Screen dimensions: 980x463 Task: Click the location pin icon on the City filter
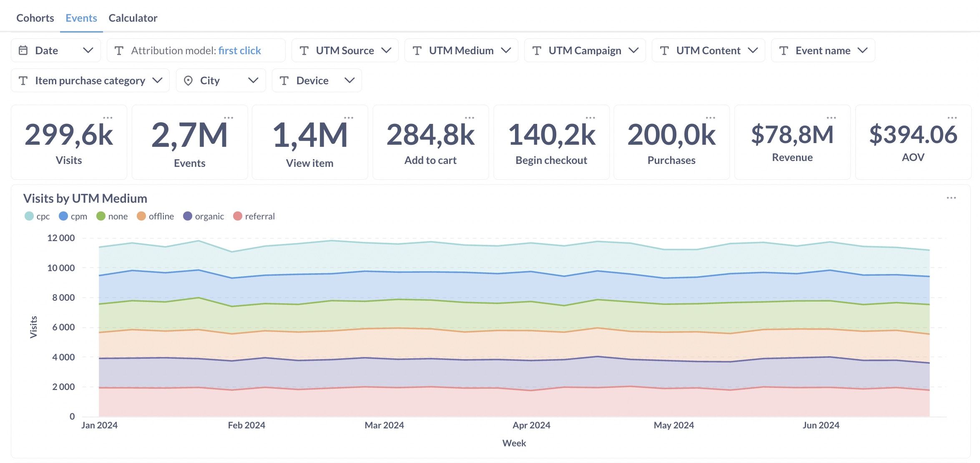coord(189,80)
